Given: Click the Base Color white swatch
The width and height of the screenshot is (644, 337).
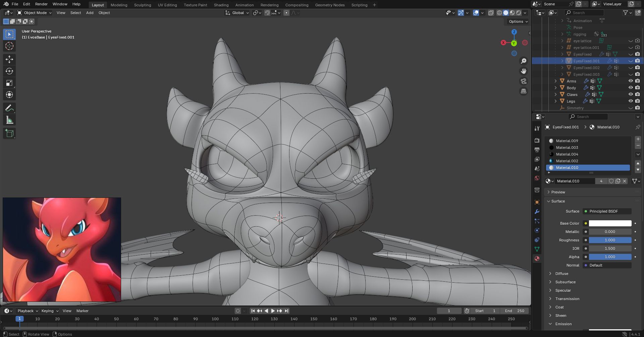Looking at the screenshot, I should [610, 223].
